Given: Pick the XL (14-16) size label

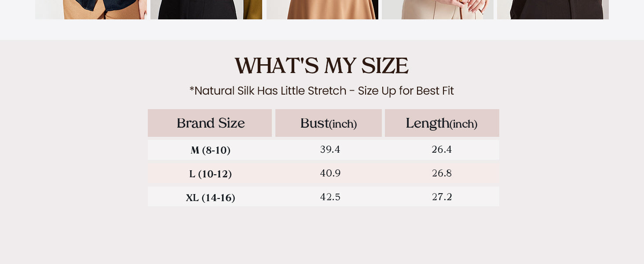Looking at the screenshot, I should [210, 198].
